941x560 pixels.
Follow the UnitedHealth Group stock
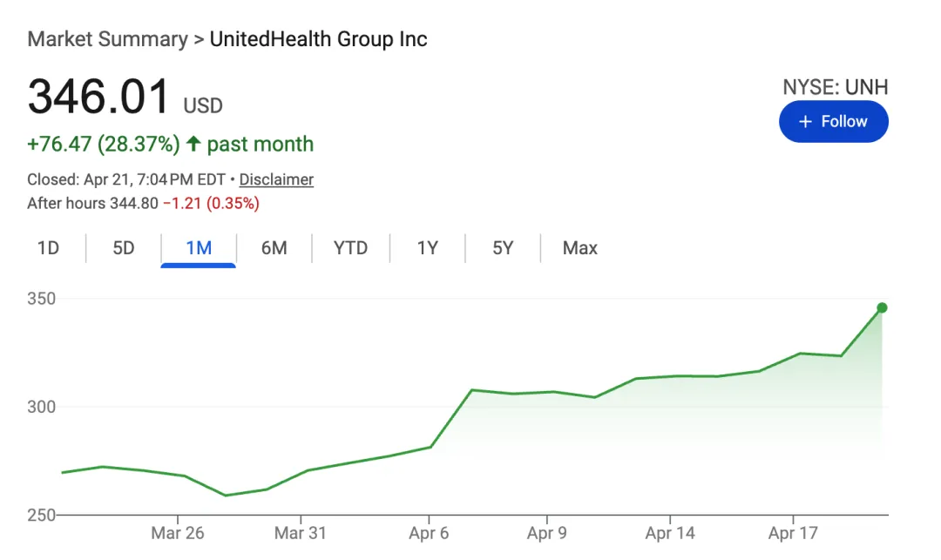tap(833, 121)
